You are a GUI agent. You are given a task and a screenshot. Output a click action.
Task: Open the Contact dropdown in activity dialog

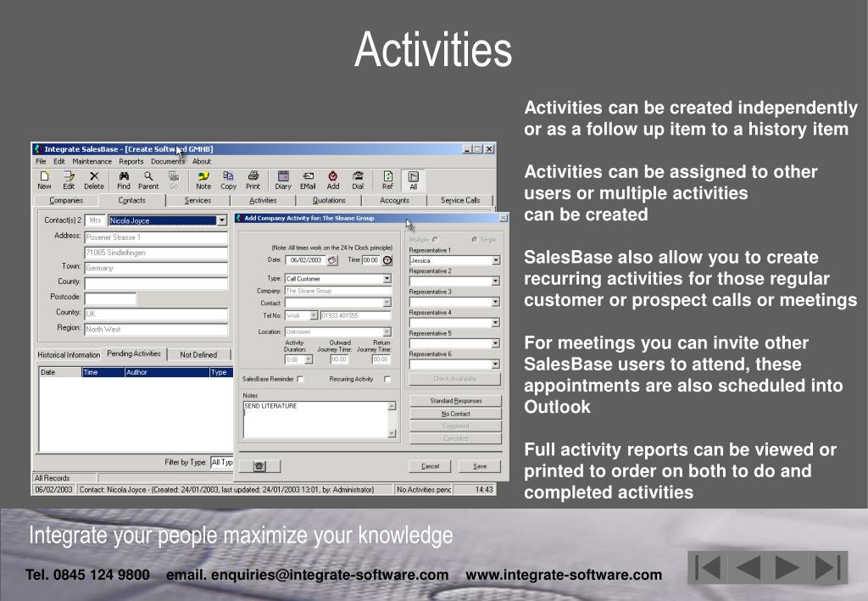387,303
